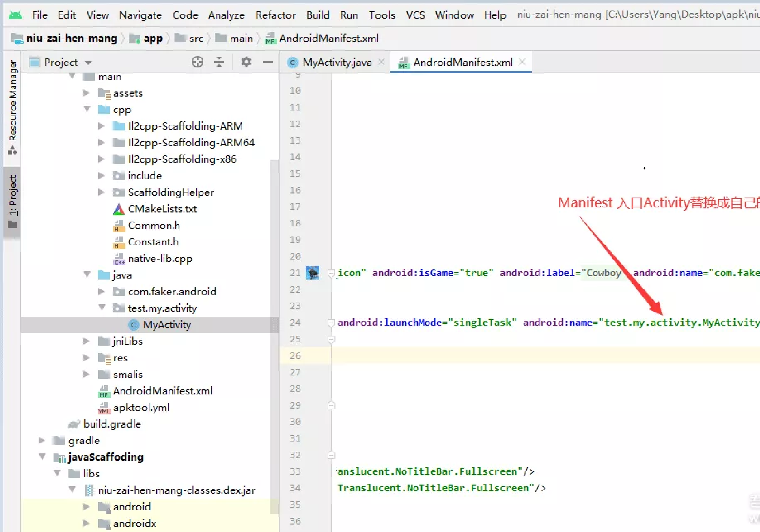Switch to the MyActivity.java tab
Screen dimensions: 760x532
337,62
